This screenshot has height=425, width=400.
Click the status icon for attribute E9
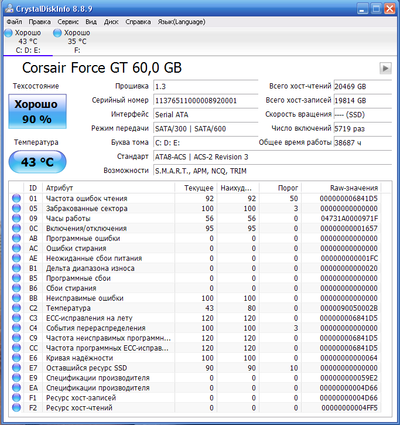[x=16, y=378]
